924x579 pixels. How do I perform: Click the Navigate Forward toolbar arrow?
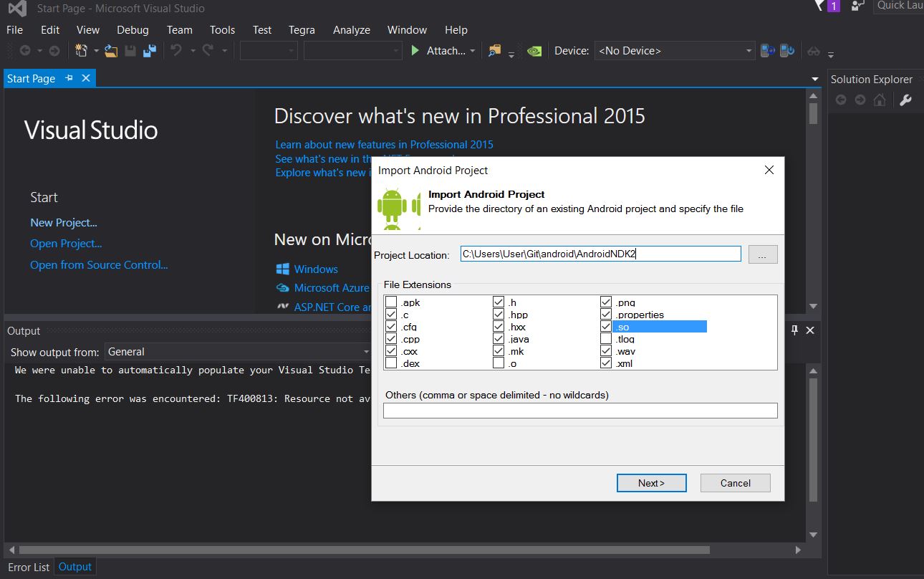54,51
